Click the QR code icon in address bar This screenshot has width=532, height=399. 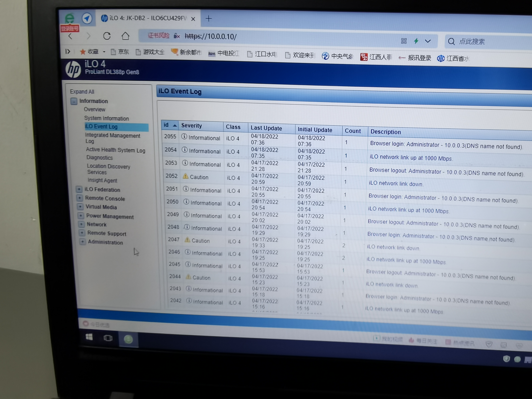[404, 41]
